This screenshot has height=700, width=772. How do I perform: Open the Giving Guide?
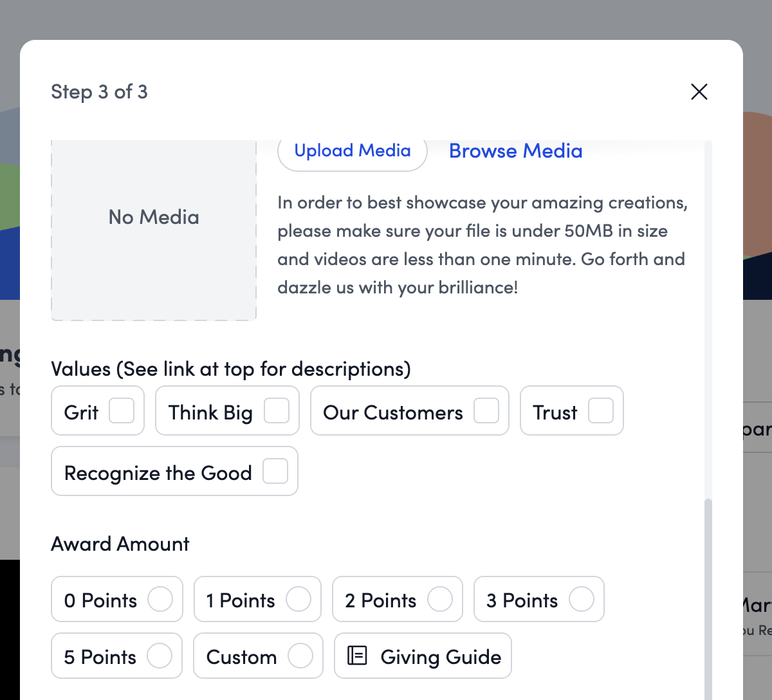point(422,656)
